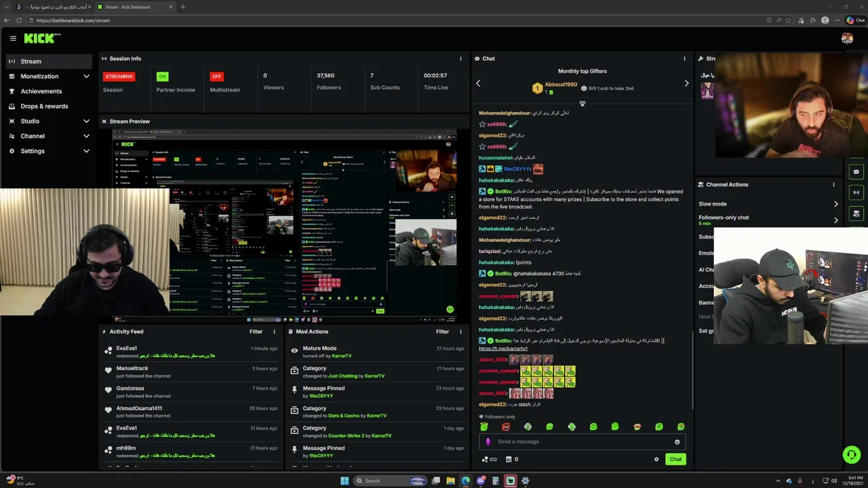Screen dimensions: 868x488
Task: Open Mod Actions Filter
Action: pyautogui.click(x=442, y=332)
